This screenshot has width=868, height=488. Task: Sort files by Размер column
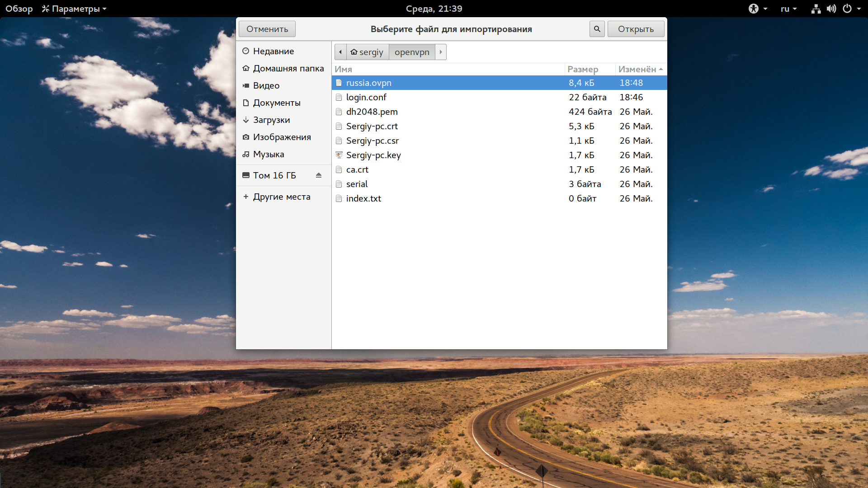click(x=590, y=69)
